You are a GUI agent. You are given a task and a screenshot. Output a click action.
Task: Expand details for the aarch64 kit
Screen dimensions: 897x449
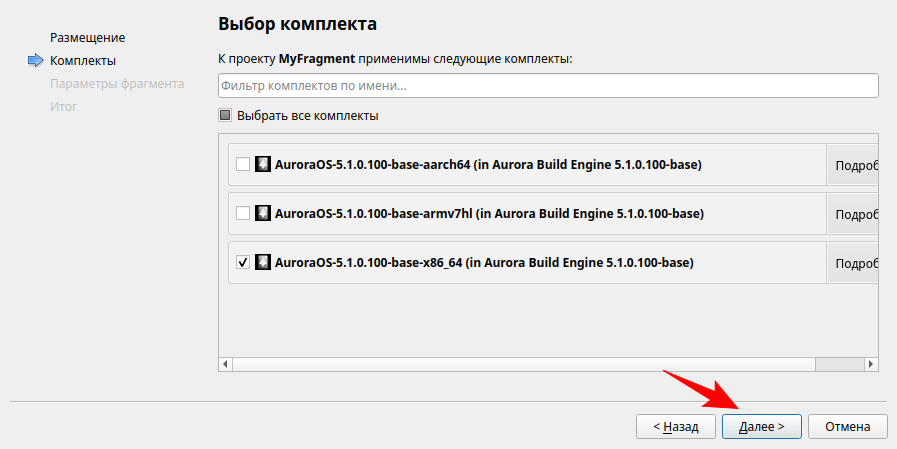(855, 165)
